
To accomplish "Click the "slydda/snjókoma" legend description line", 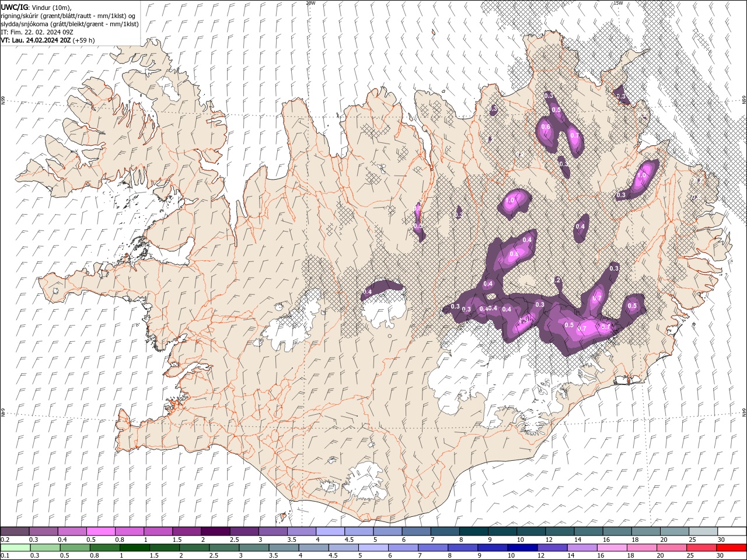I will pos(69,24).
